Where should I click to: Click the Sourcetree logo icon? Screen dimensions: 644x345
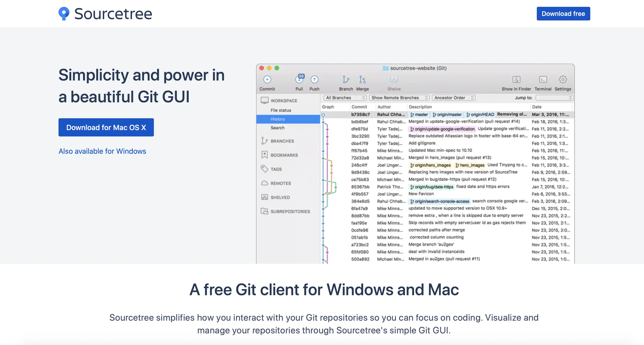coord(64,13)
